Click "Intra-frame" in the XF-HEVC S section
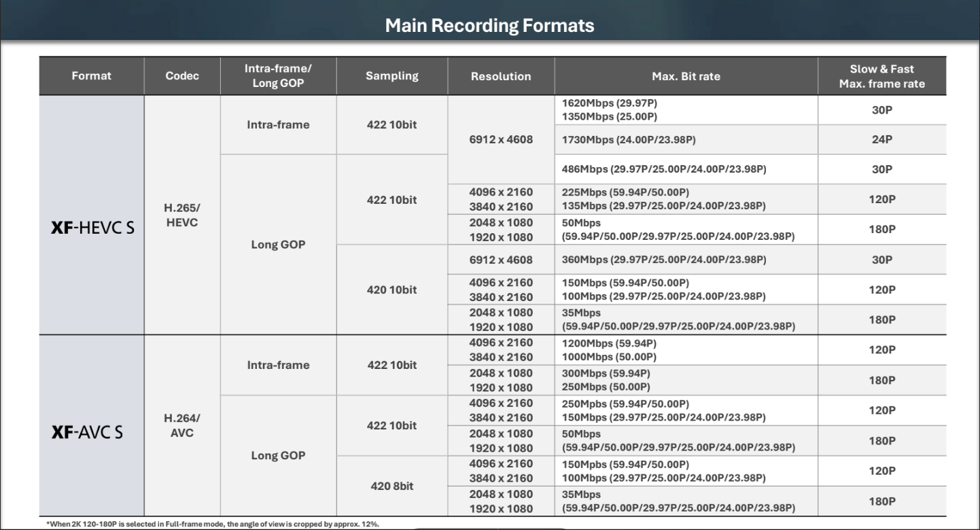The height and width of the screenshot is (530, 980). pos(278,124)
